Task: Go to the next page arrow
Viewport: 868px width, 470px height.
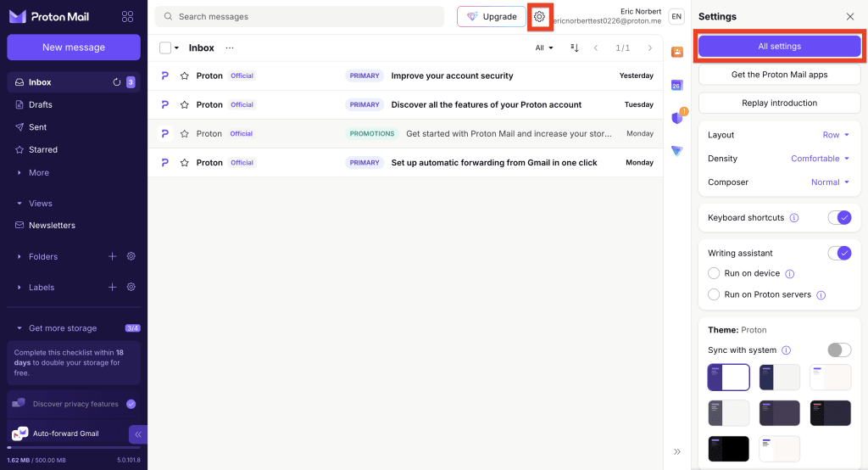Action: tap(650, 48)
